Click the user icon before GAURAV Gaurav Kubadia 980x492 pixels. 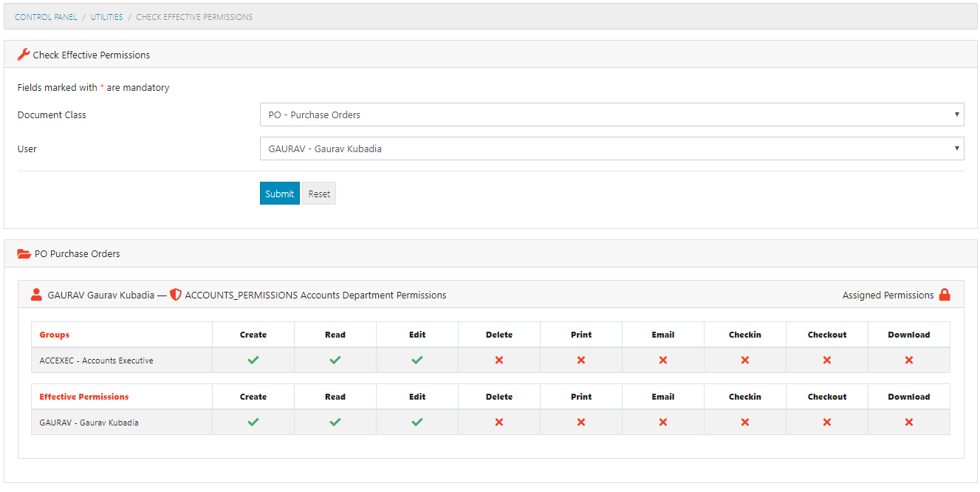[36, 294]
